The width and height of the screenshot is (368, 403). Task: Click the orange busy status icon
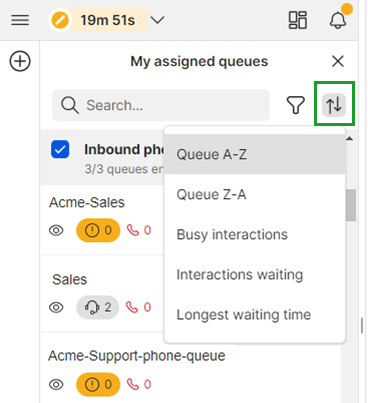click(60, 20)
